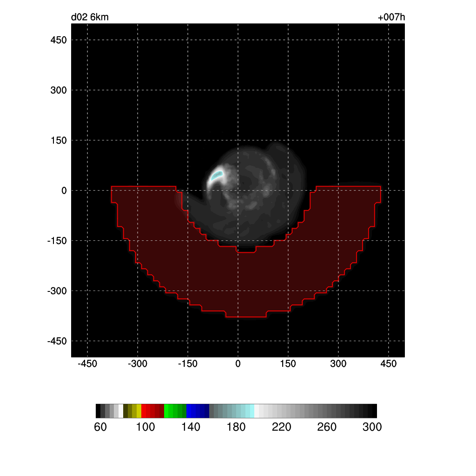Click the y-axis label 450

pos(59,40)
